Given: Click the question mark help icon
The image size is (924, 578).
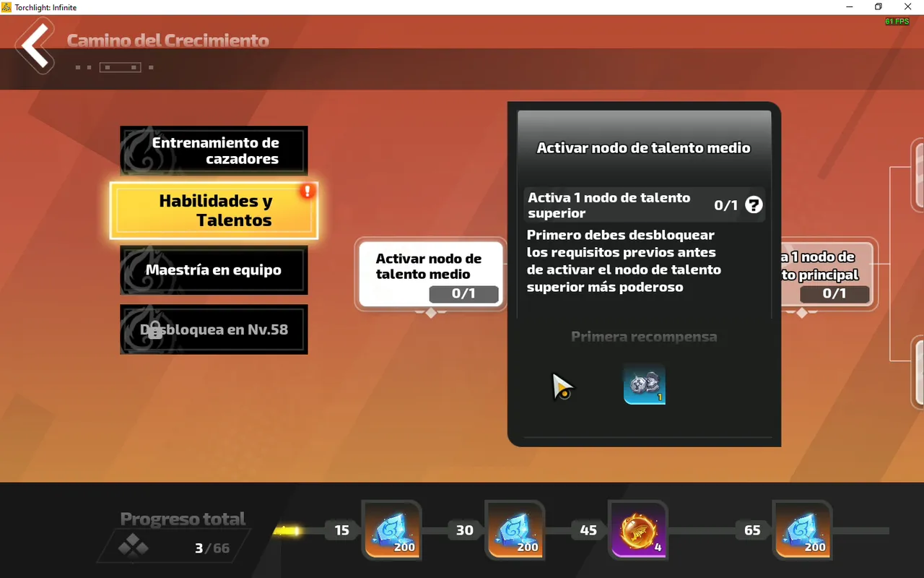Looking at the screenshot, I should (754, 205).
